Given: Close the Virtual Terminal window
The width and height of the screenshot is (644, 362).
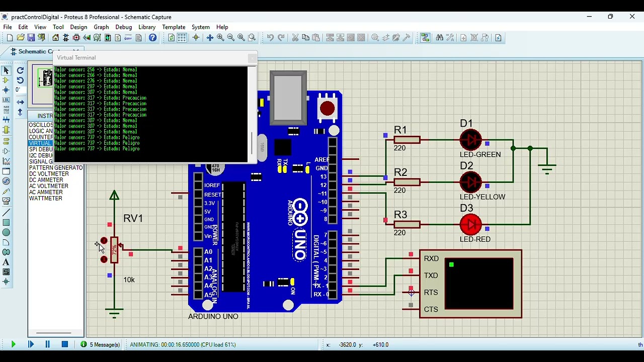Looking at the screenshot, I should (x=252, y=58).
